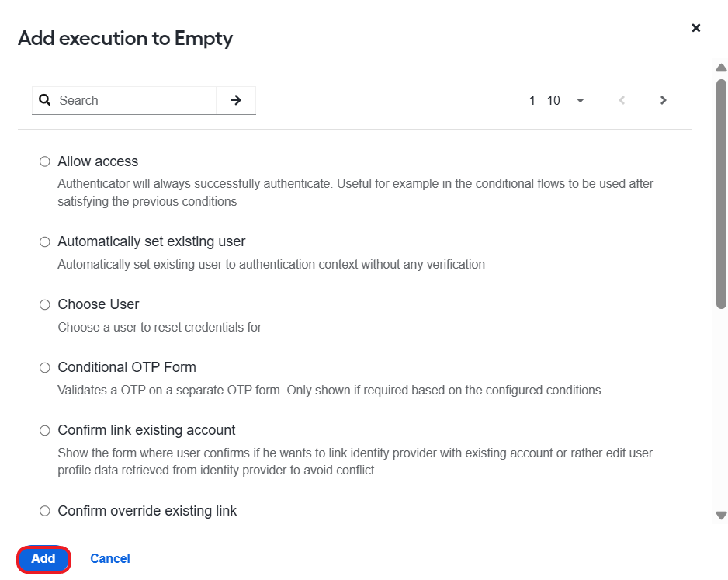Click the Allow access label text

point(98,161)
